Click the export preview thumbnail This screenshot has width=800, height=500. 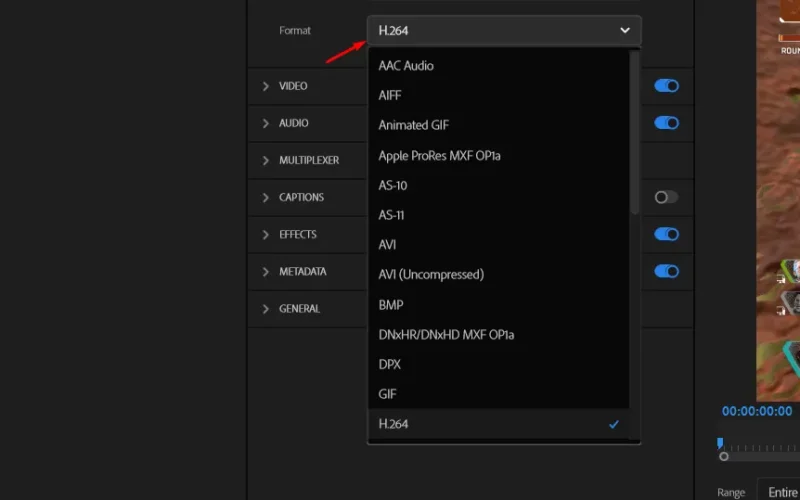778,201
